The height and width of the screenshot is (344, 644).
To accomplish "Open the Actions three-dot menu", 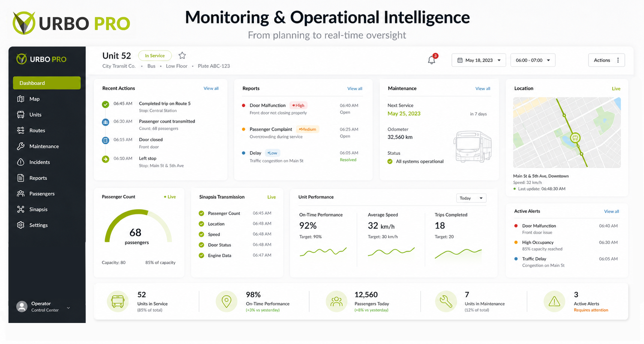I will (618, 60).
